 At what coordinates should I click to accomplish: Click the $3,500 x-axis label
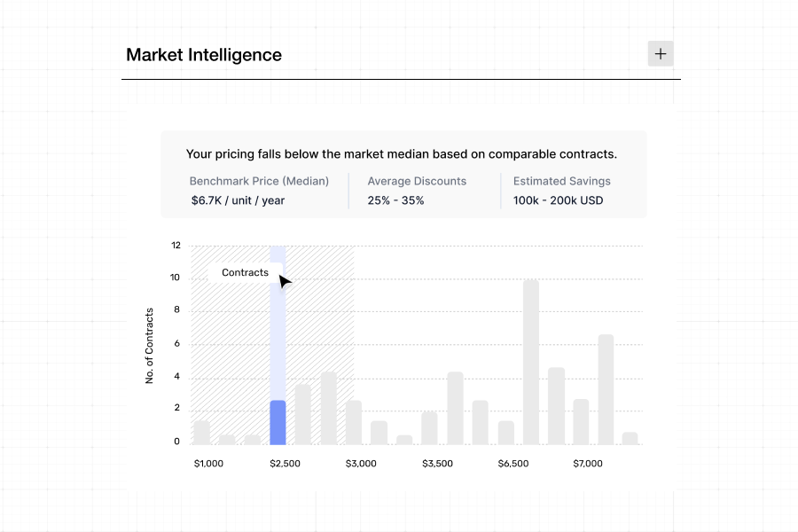437,464
